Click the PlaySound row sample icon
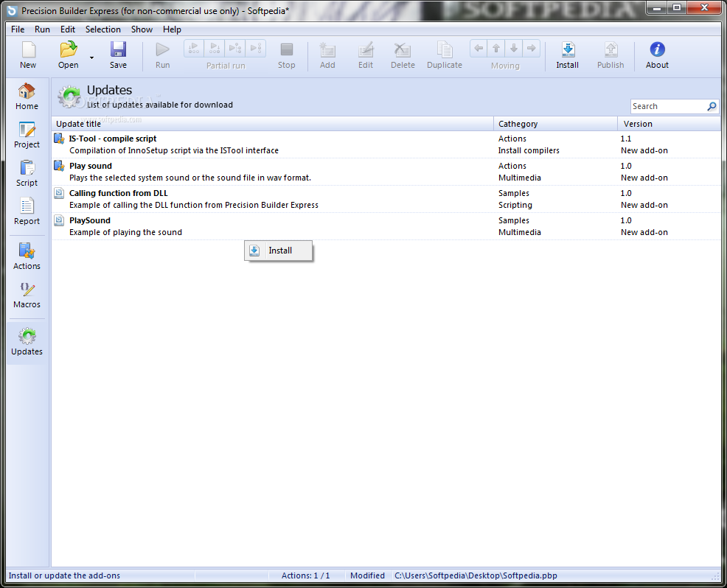 tap(59, 220)
